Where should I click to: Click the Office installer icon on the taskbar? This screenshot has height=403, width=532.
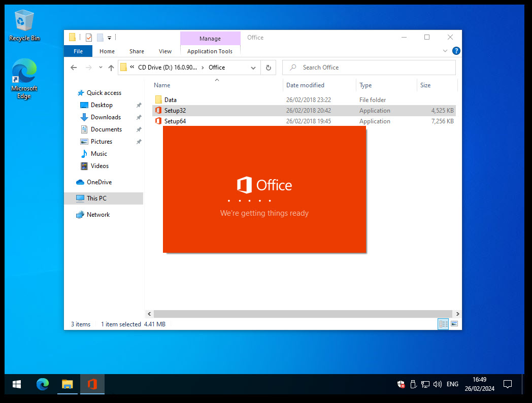click(92, 384)
